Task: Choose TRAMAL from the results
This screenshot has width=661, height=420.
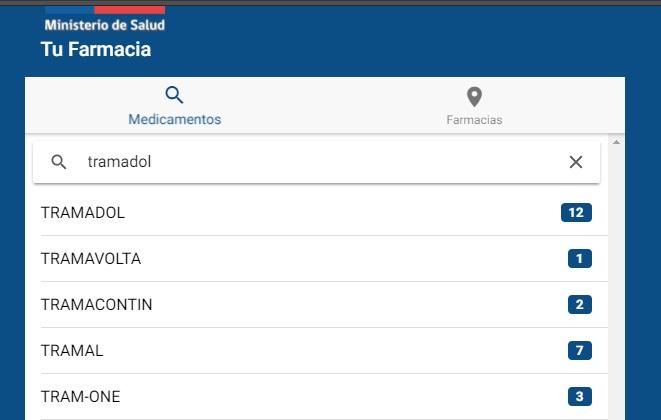Action: (x=324, y=350)
